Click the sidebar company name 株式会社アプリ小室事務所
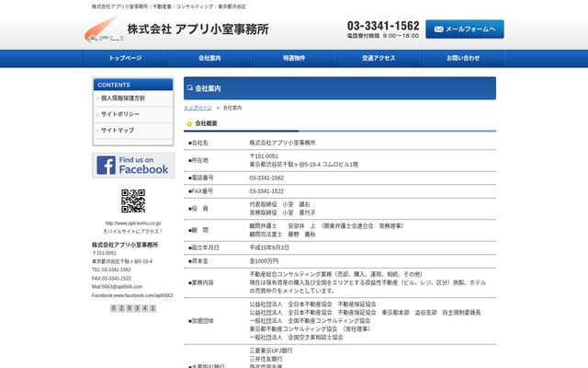 pyautogui.click(x=125, y=245)
